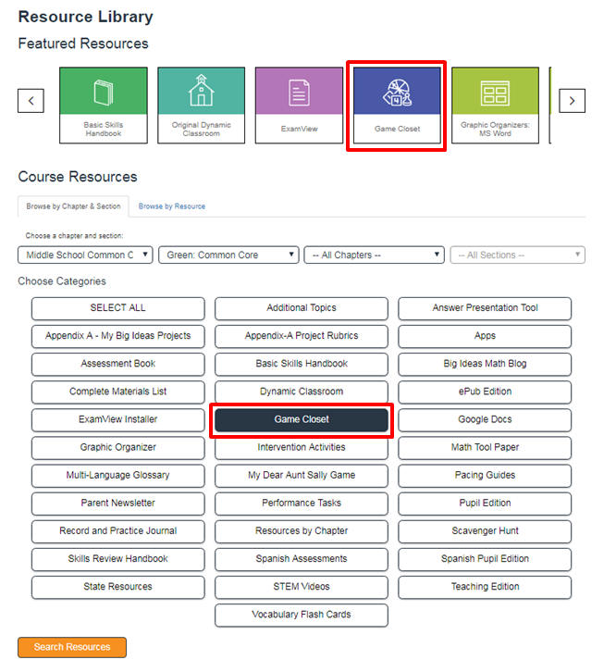Select the Vocabulary Flash Cards category
Viewport: 616px width, 672px height.
pyautogui.click(x=302, y=615)
